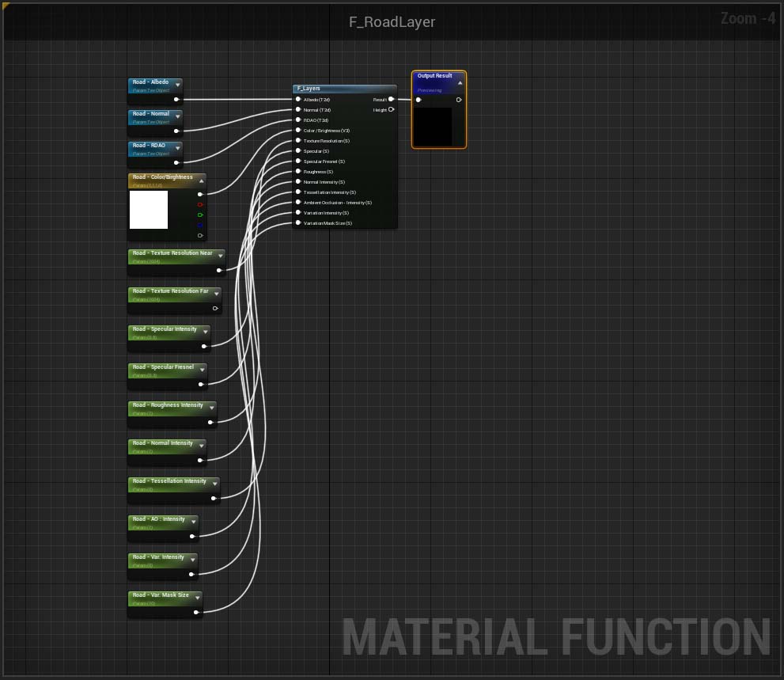Expand the Road - Normal node arrow
The width and height of the screenshot is (784, 680).
point(177,116)
